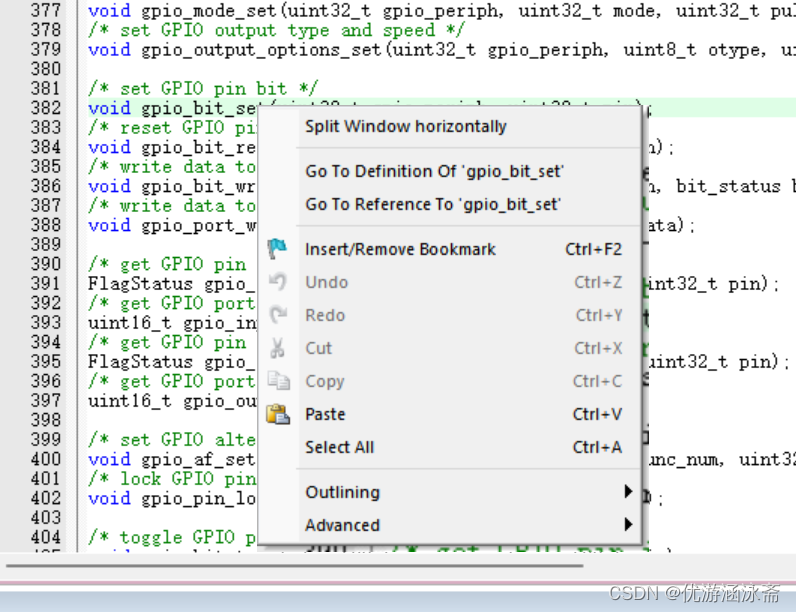Click the Outlining submenu arrow
796x612 pixels.
(628, 491)
